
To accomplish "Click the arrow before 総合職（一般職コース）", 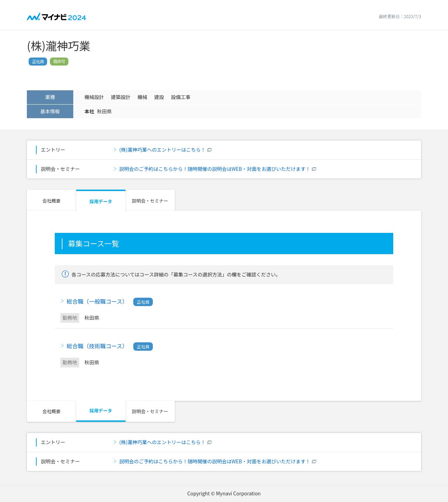I will pos(62,301).
